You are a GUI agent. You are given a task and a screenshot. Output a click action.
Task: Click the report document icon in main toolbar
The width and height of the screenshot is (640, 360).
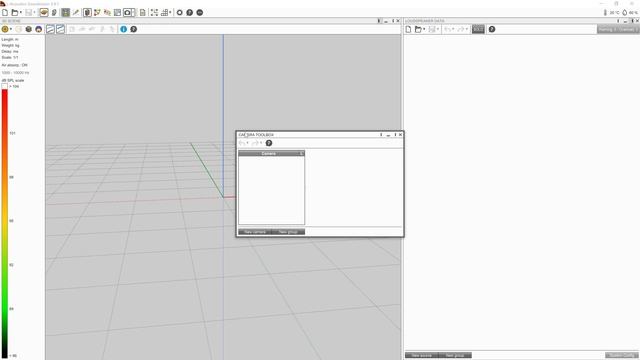(142, 13)
